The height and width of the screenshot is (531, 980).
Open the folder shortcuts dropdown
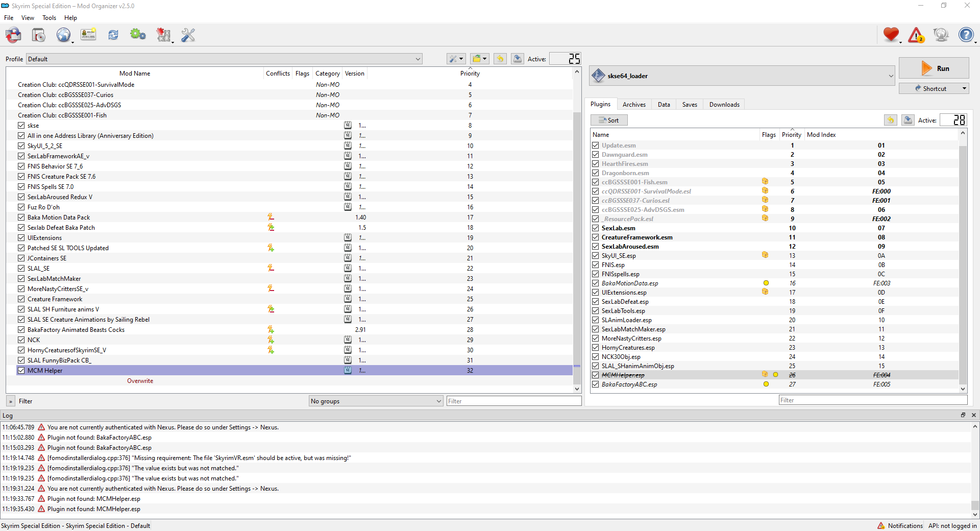click(x=480, y=59)
